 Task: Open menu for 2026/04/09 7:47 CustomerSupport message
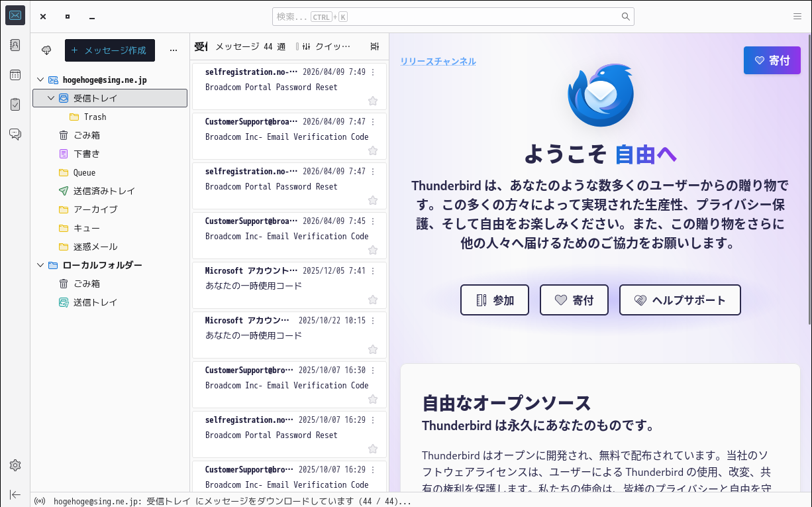tap(373, 122)
